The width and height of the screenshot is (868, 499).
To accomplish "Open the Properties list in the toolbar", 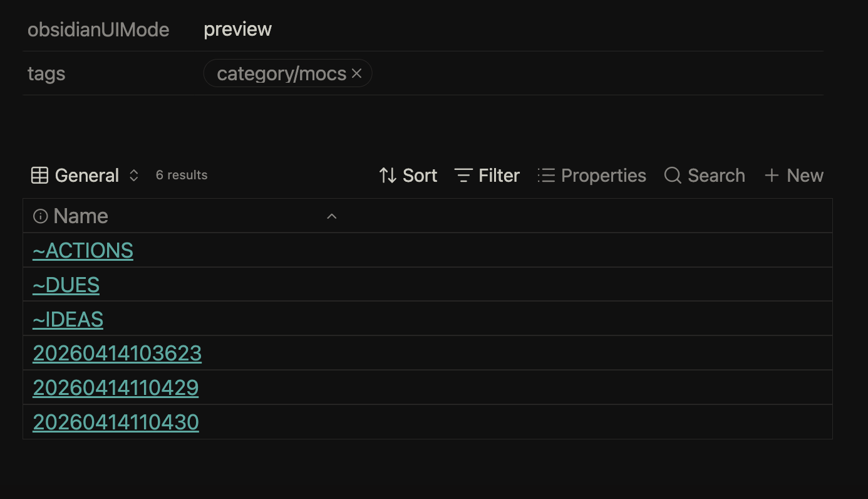I will point(592,176).
